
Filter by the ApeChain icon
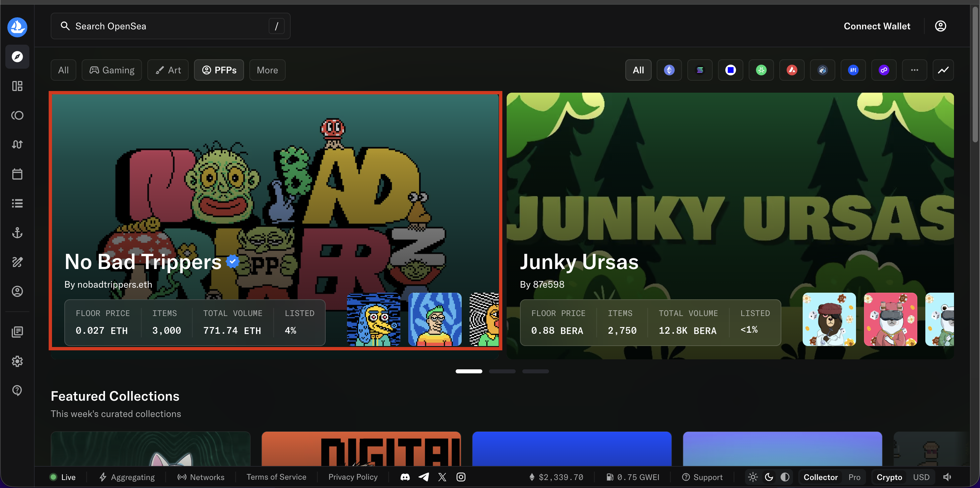pos(853,70)
